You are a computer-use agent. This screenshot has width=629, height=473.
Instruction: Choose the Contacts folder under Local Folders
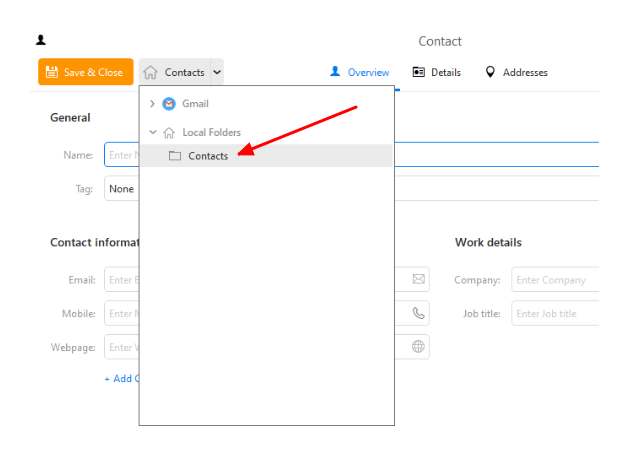point(266,156)
